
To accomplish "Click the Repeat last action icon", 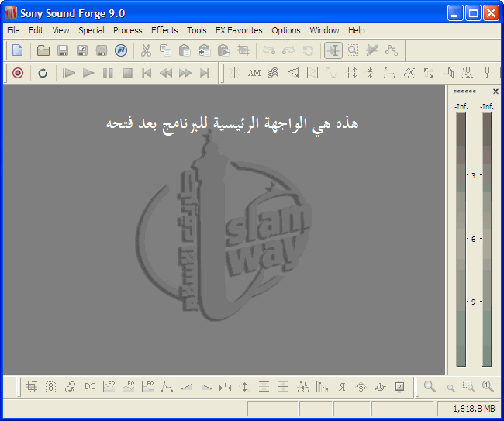I will point(308,50).
